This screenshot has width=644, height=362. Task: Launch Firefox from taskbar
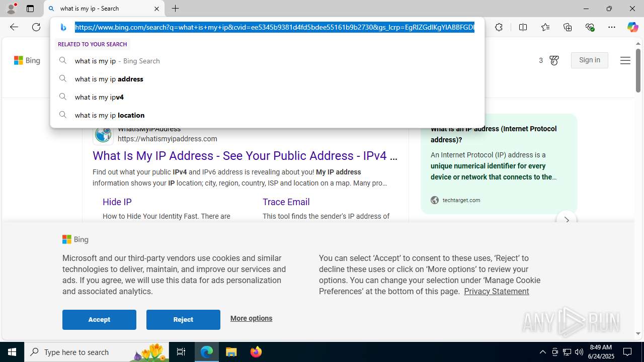click(256, 352)
